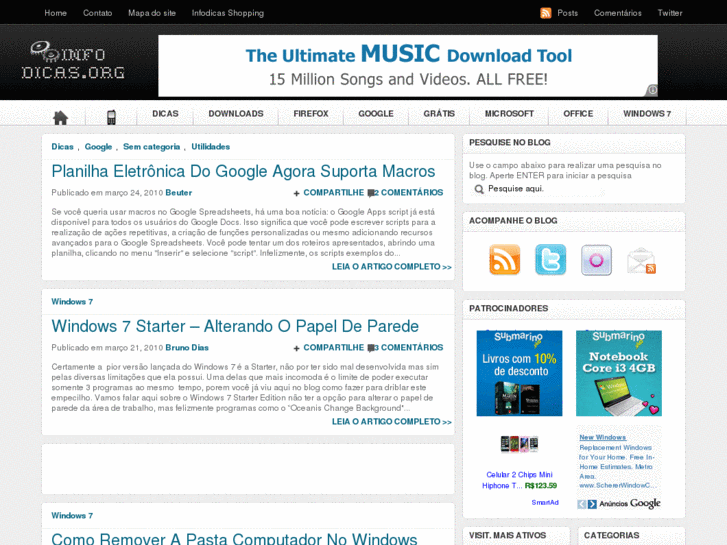Screen dimensions: 727x545
Task: Open the Windows 7 Starter Papel De Parede title
Action: point(235,326)
